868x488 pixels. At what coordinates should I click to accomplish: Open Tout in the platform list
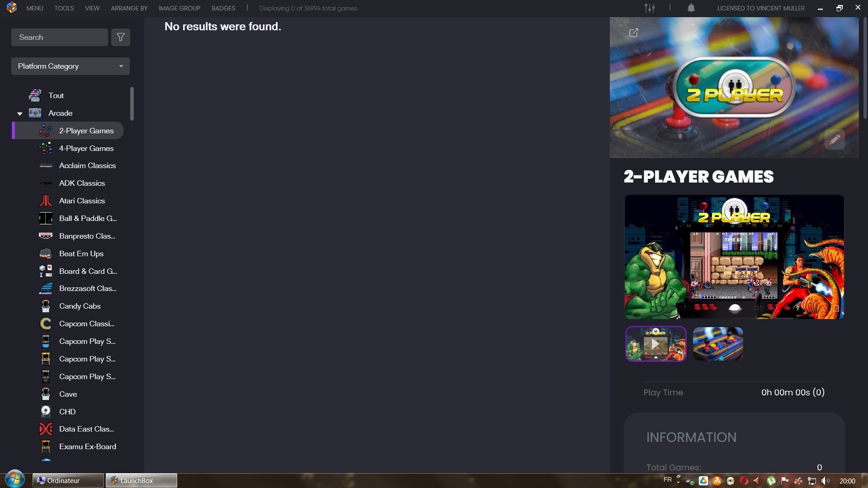tap(56, 95)
